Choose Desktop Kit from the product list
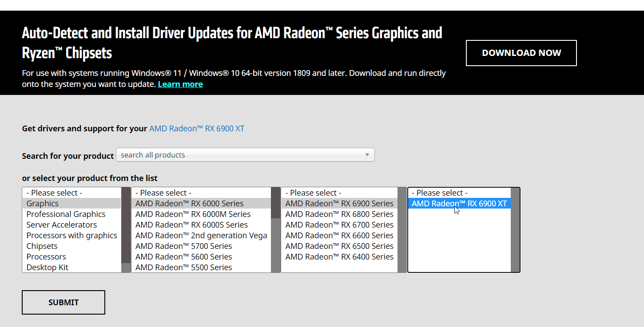644x327 pixels. coord(48,267)
